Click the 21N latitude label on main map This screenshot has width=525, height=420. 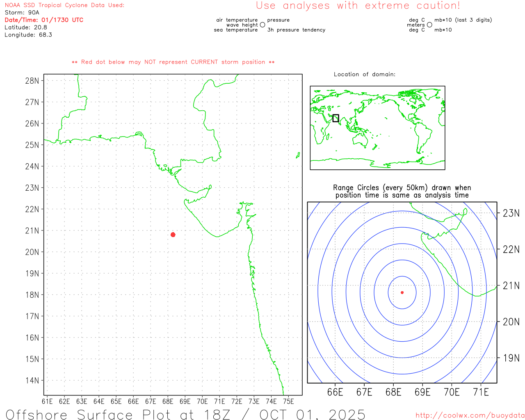click(32, 231)
